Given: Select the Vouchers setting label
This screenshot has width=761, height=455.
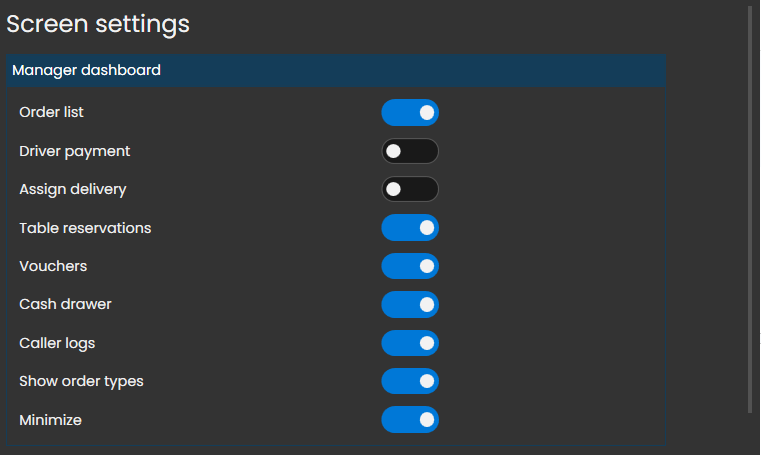Looking at the screenshot, I should (53, 266).
